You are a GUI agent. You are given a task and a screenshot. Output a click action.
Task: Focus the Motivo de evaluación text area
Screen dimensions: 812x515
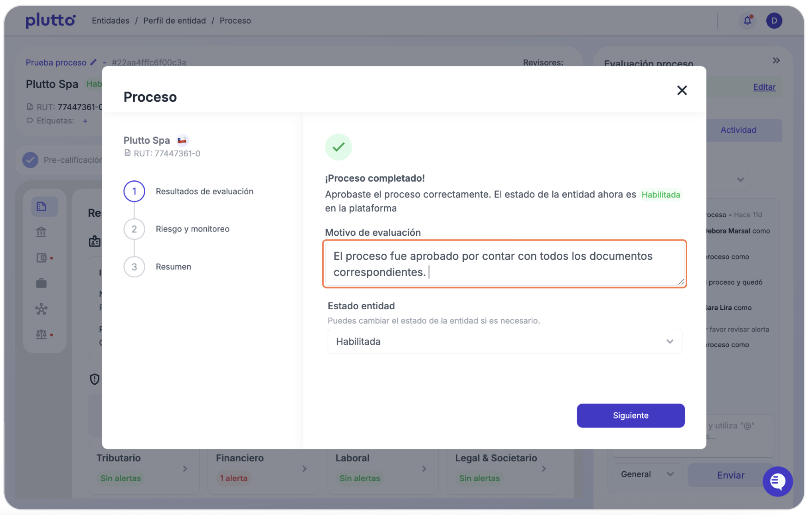click(x=504, y=264)
